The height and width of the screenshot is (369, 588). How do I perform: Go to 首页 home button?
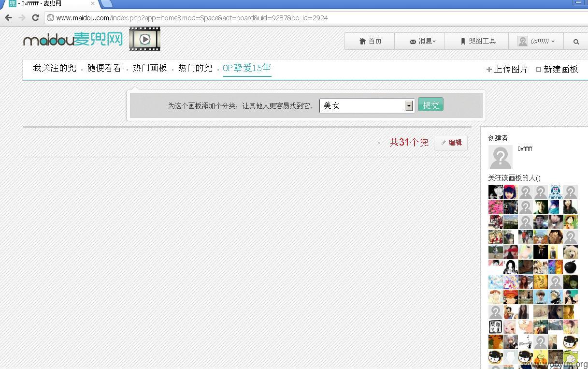370,41
